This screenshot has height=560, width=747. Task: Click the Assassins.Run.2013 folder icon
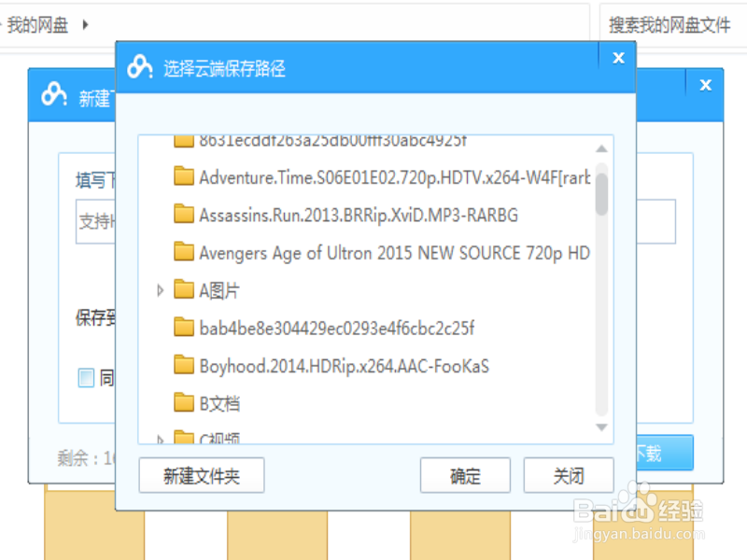pos(184,214)
